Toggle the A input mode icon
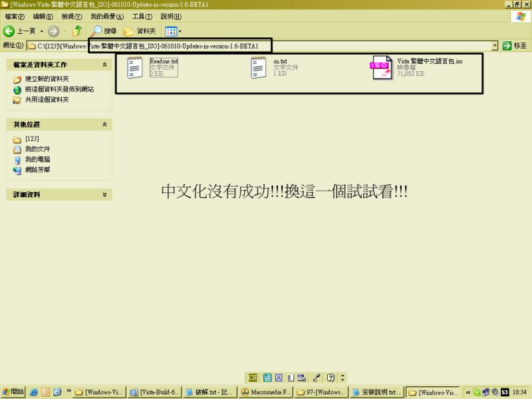Screen dimensions: 532x399 (x=279, y=378)
